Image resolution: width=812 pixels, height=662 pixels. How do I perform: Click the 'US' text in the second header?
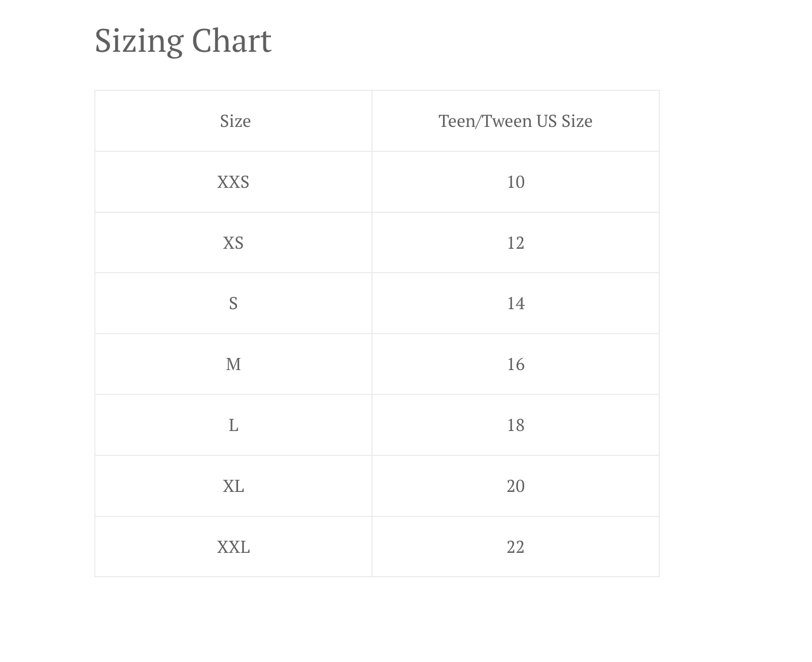[547, 121]
